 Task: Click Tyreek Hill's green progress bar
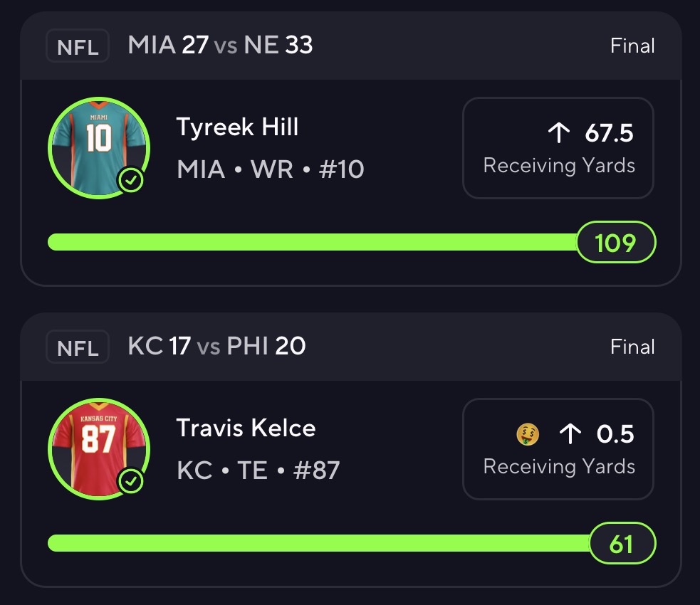pyautogui.click(x=312, y=243)
